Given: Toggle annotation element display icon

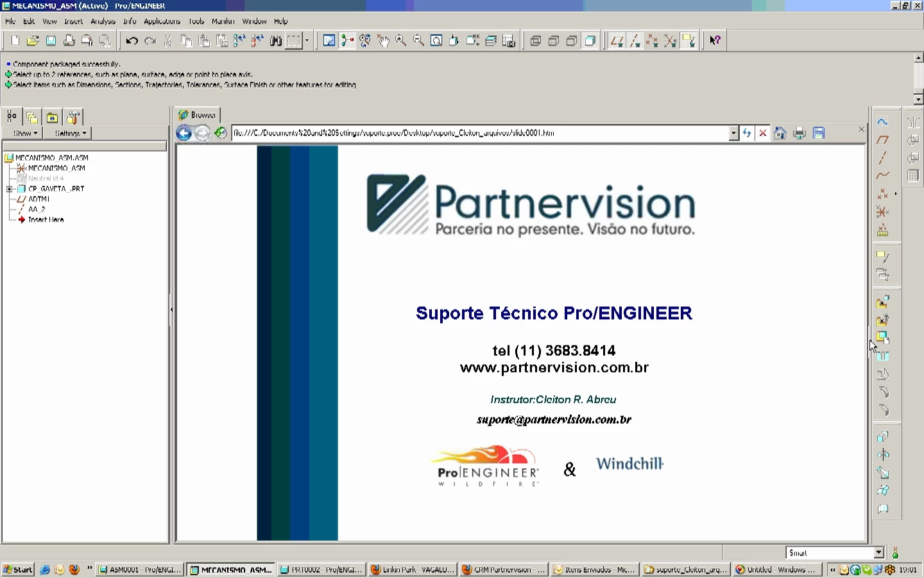Looking at the screenshot, I should tap(689, 40).
